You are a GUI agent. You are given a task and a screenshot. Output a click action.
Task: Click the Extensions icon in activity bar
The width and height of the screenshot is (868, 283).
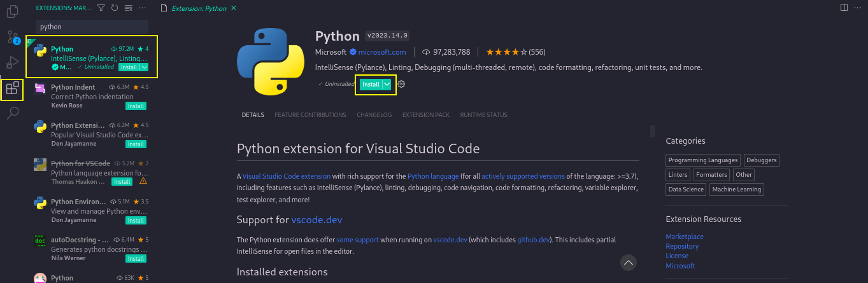pos(12,89)
